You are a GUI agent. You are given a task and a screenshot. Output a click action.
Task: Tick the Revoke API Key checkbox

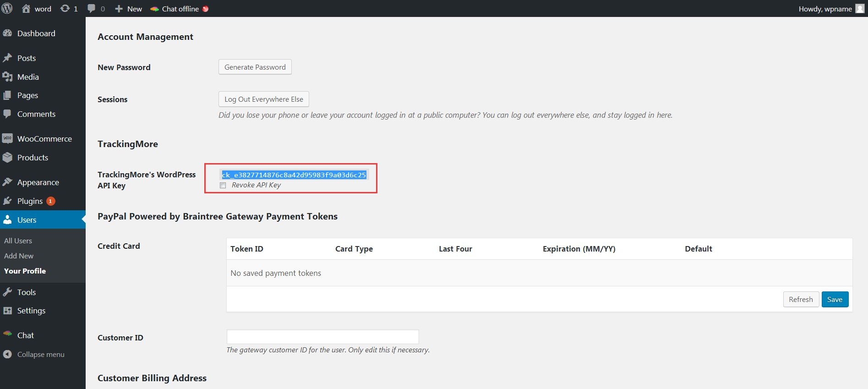click(x=223, y=186)
